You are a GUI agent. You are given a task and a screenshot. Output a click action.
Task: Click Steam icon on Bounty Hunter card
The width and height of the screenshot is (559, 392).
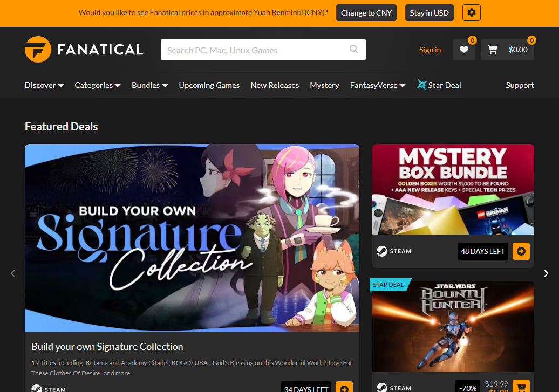tap(382, 388)
